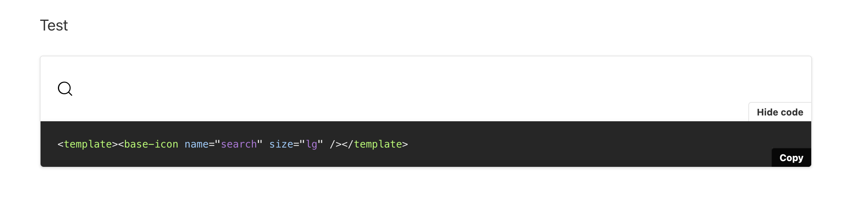This screenshot has height=224, width=868.
Task: Hide the code snippet with Hide code
Action: click(780, 112)
